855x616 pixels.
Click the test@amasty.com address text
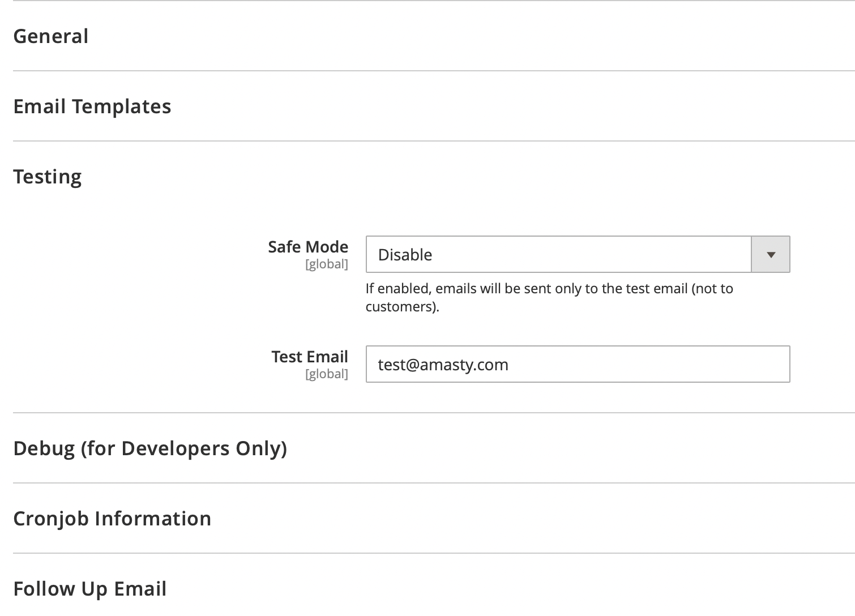tap(443, 365)
